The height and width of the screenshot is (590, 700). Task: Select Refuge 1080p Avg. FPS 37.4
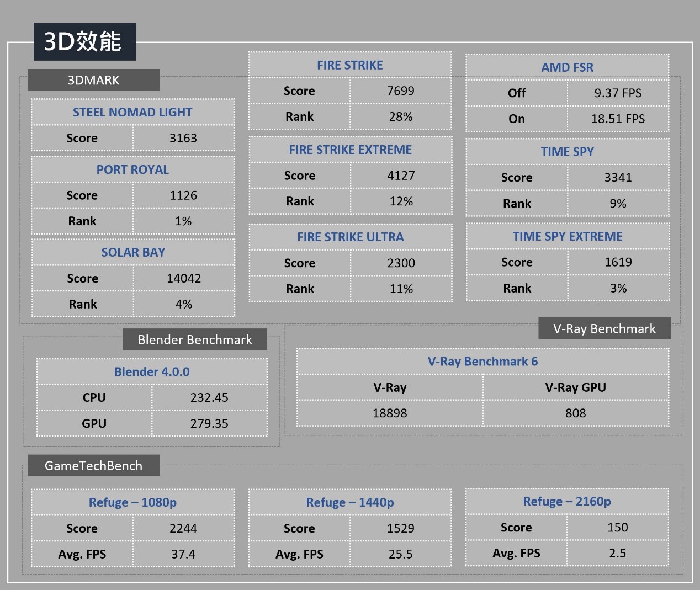183,554
